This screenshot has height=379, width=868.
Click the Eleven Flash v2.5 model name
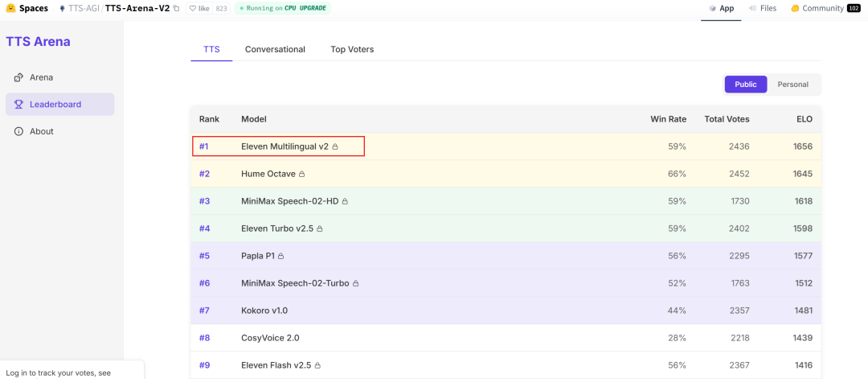(x=276, y=365)
